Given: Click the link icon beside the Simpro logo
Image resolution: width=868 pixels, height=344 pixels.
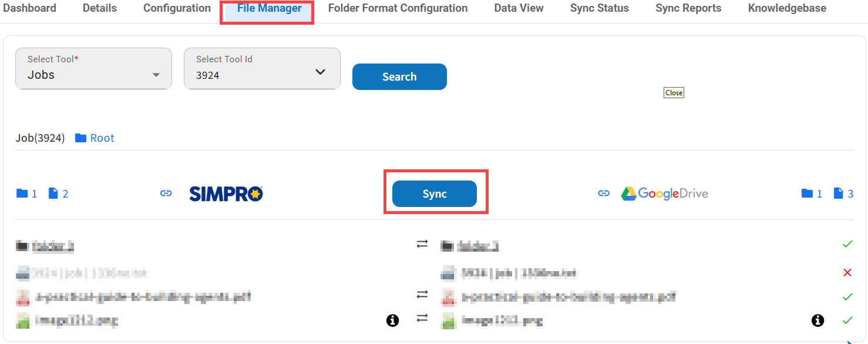Looking at the screenshot, I should click(x=166, y=193).
